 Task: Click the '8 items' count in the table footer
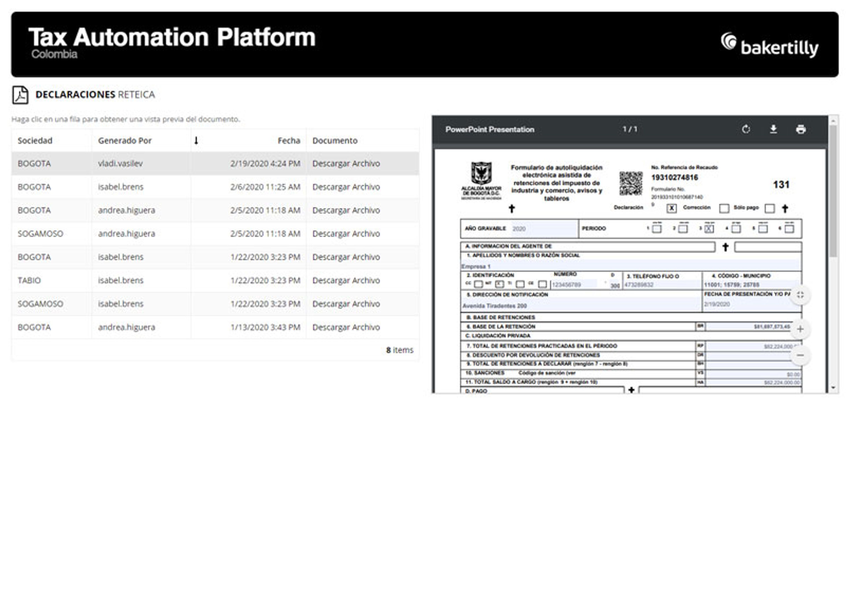point(400,350)
